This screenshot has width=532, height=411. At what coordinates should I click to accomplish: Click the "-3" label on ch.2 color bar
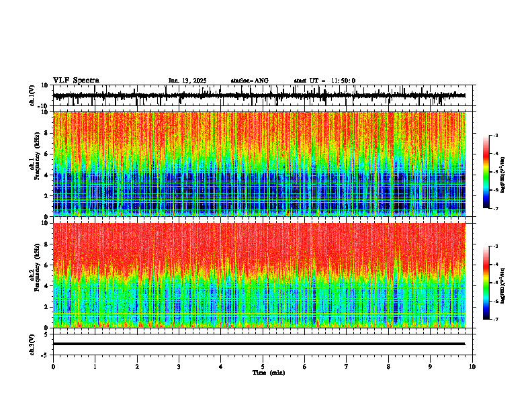pyautogui.click(x=495, y=246)
